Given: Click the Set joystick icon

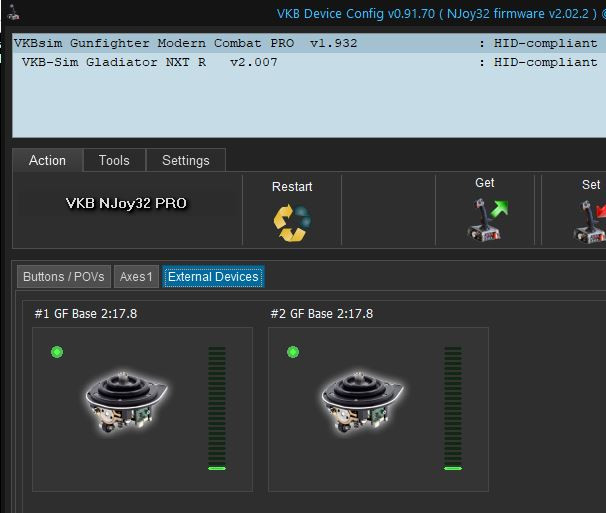Looking at the screenshot, I should point(590,222).
